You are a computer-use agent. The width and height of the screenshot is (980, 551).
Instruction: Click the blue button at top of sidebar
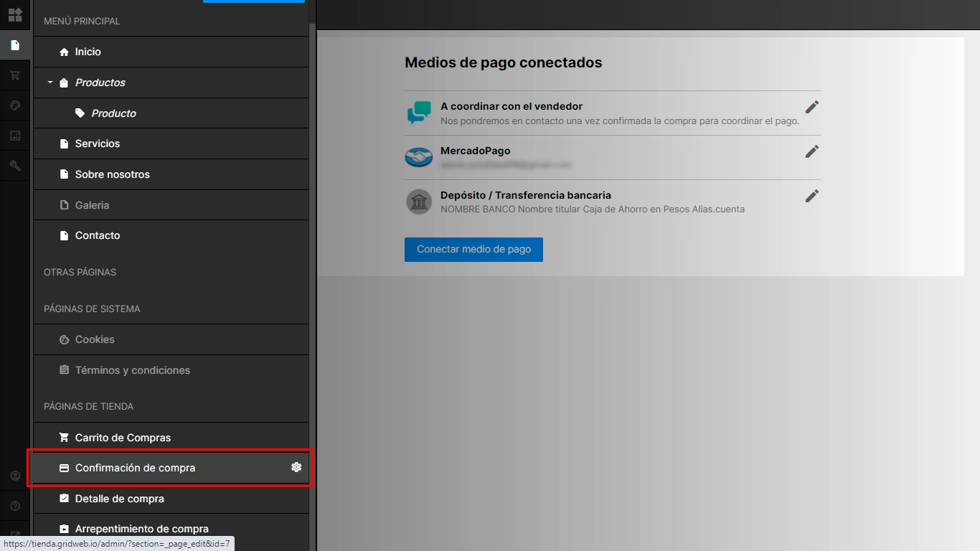(254, 1)
